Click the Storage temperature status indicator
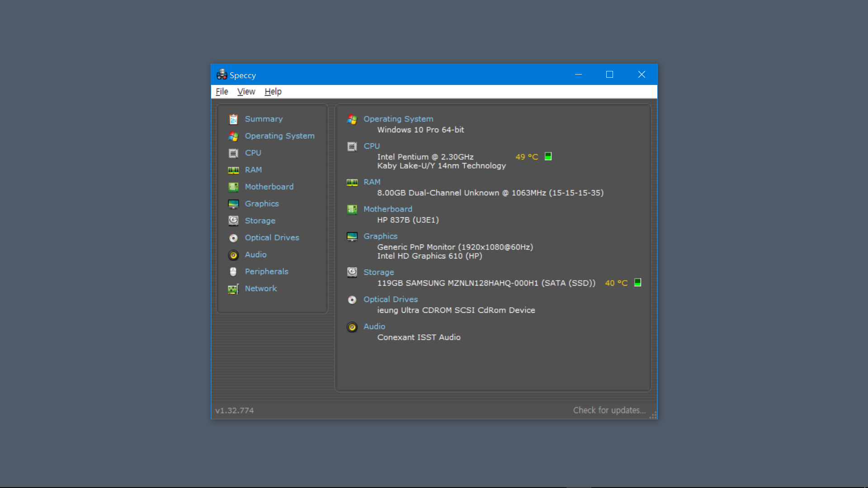Image resolution: width=868 pixels, height=488 pixels. tap(637, 283)
